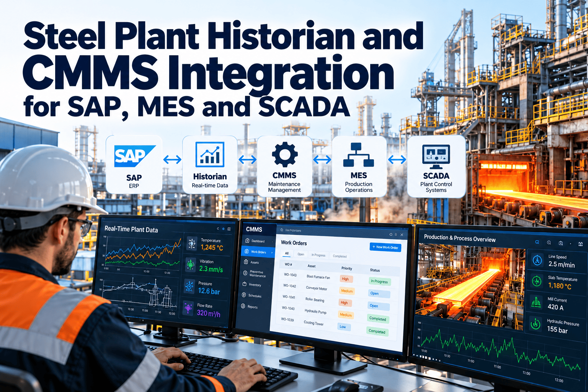Click the Assets icon in CMMS sidebar
Screen dimensions: 588x392
(x=246, y=262)
